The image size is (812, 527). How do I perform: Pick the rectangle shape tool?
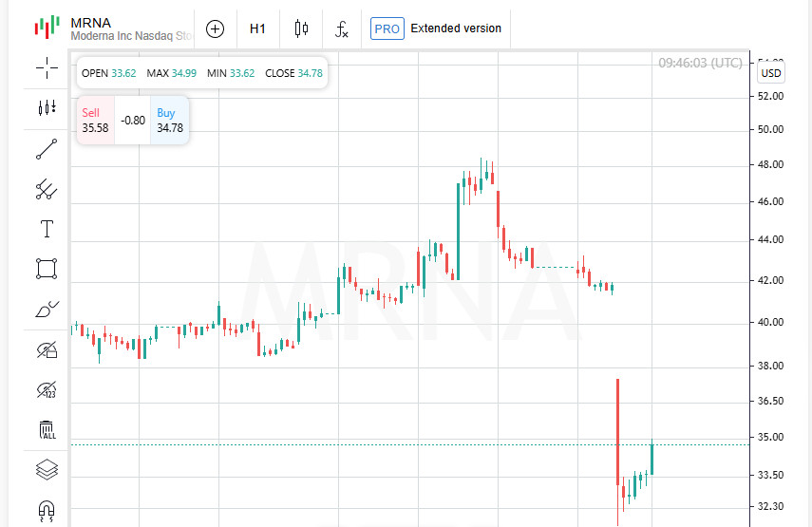coord(47,269)
